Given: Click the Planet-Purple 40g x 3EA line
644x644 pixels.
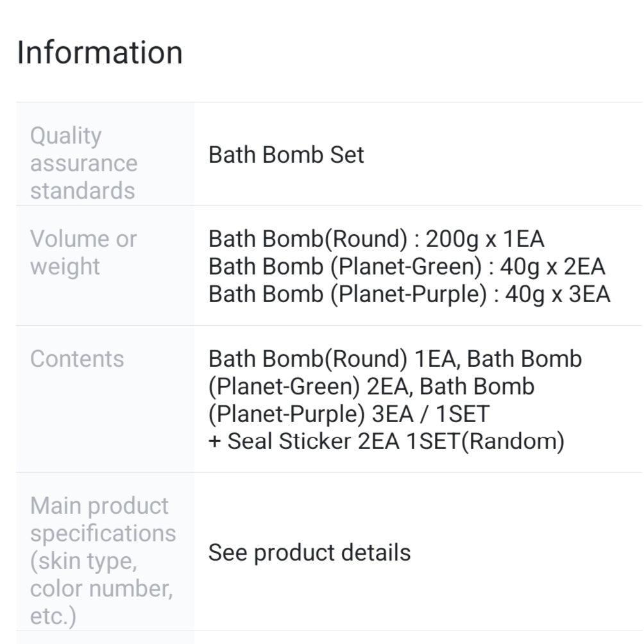Looking at the screenshot, I should [x=409, y=294].
